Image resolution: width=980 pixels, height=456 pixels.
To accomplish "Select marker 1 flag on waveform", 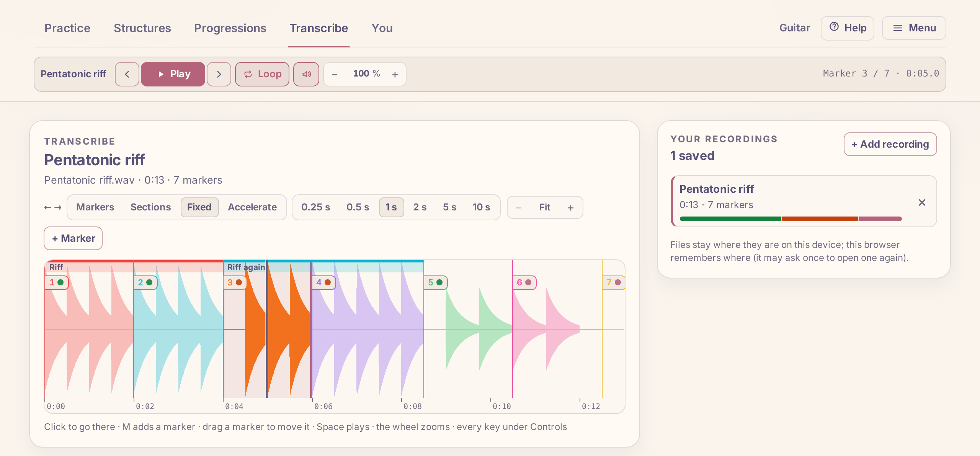I will click(57, 283).
